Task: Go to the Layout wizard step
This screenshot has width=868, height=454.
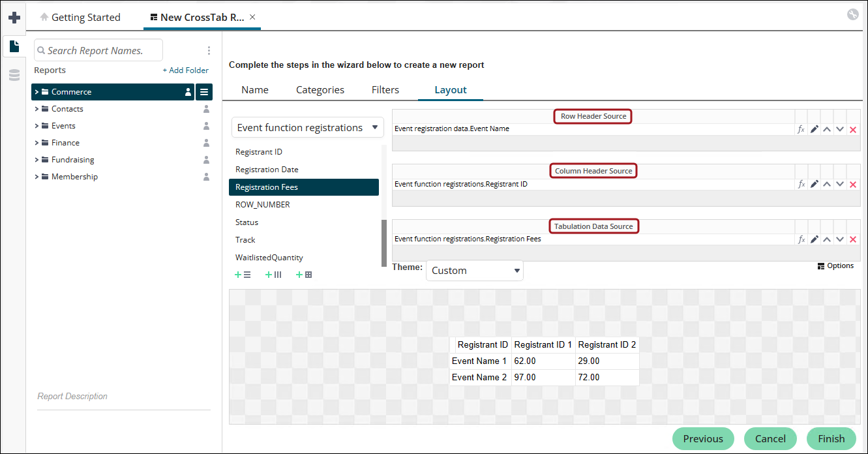Action: tap(451, 90)
